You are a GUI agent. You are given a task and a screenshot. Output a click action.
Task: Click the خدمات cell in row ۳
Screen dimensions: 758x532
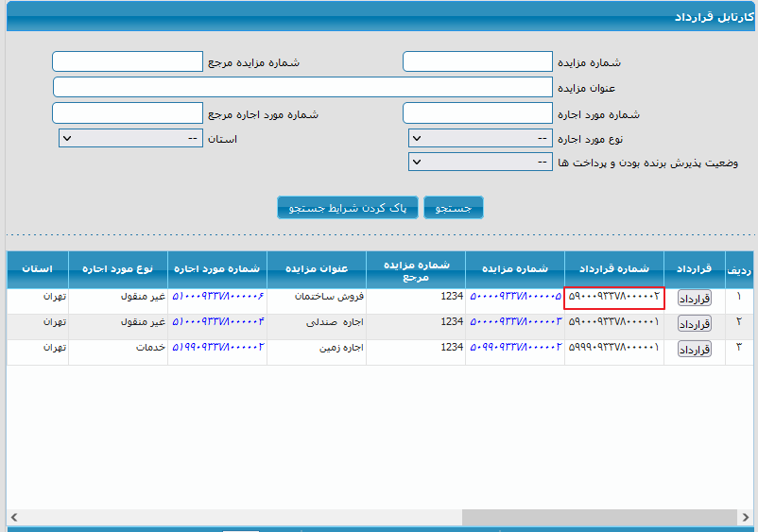[118, 352]
